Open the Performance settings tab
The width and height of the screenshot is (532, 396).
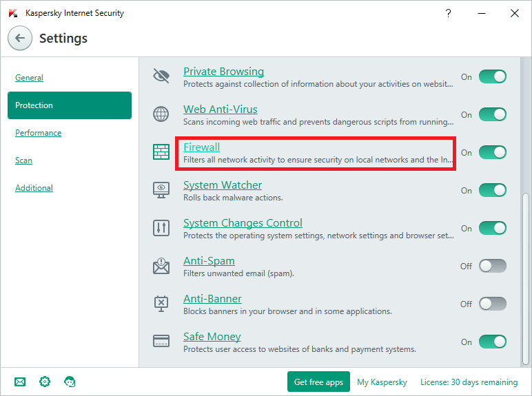(x=38, y=133)
